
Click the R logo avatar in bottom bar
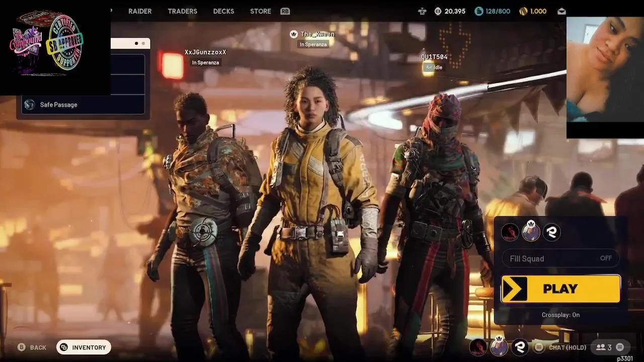520,347
